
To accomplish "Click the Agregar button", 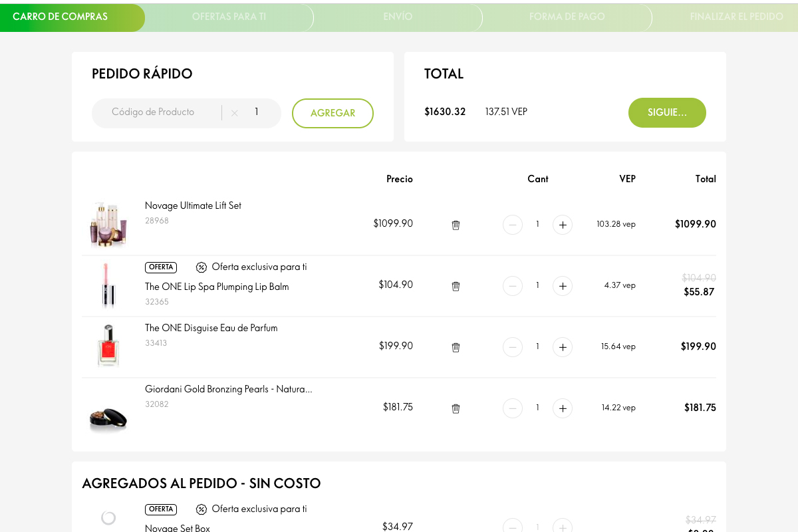I will (x=332, y=113).
